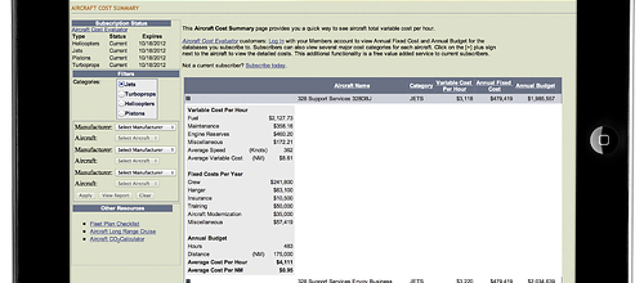Open the Fleet Plan Checklist resource
This screenshot has width=644, height=283.
pyautogui.click(x=115, y=224)
